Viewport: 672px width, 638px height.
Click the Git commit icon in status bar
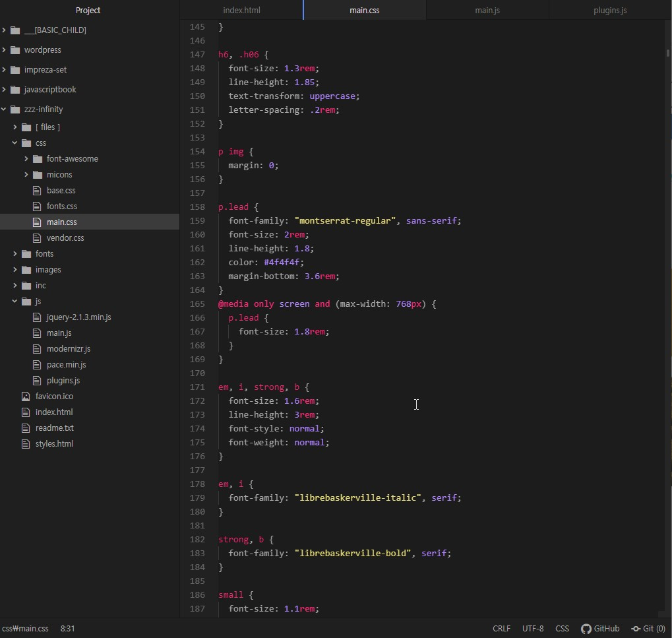point(636,629)
